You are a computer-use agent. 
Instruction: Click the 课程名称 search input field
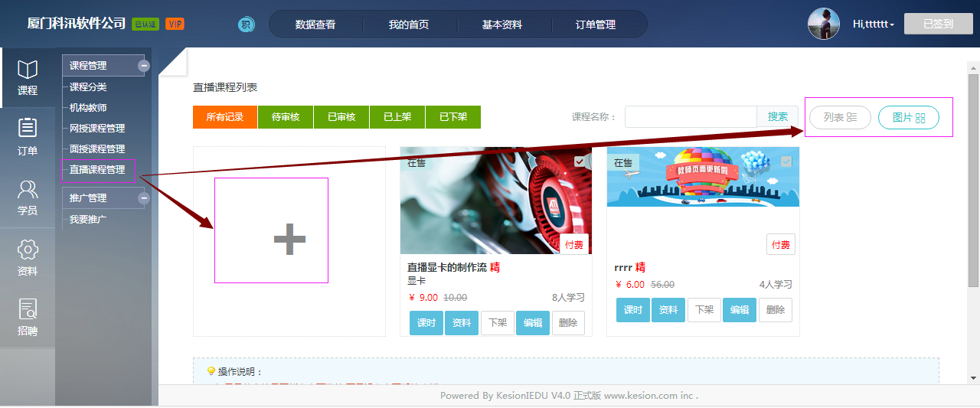tap(691, 117)
